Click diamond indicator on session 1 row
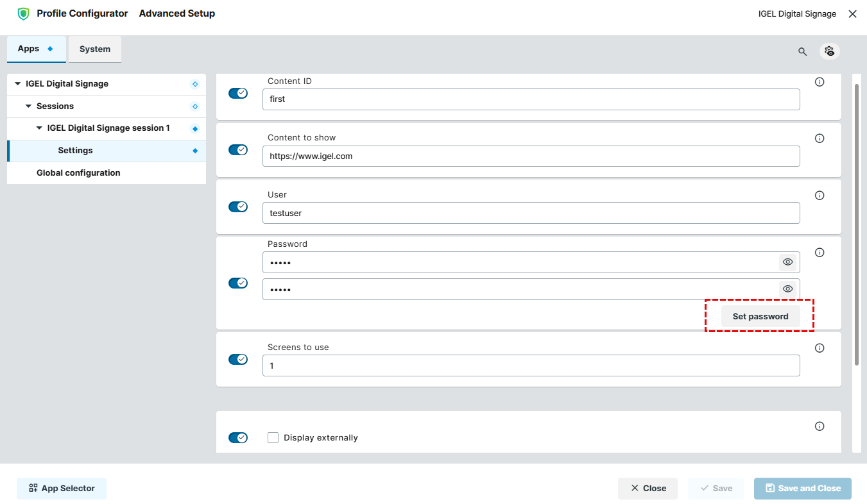The image size is (867, 504). (195, 129)
